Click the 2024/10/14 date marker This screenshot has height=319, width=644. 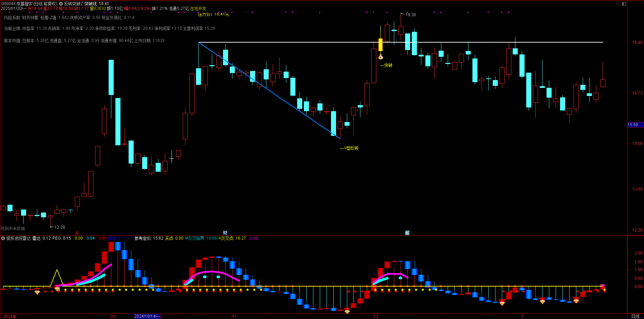click(x=147, y=316)
